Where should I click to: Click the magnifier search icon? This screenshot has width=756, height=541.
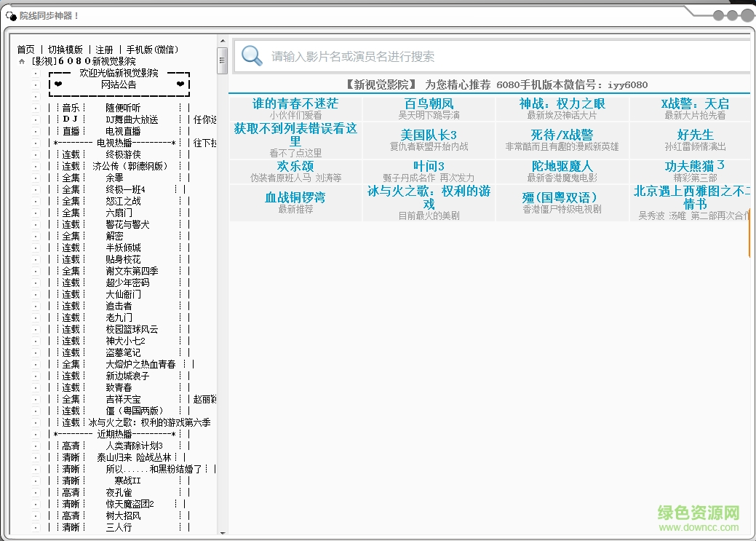251,56
